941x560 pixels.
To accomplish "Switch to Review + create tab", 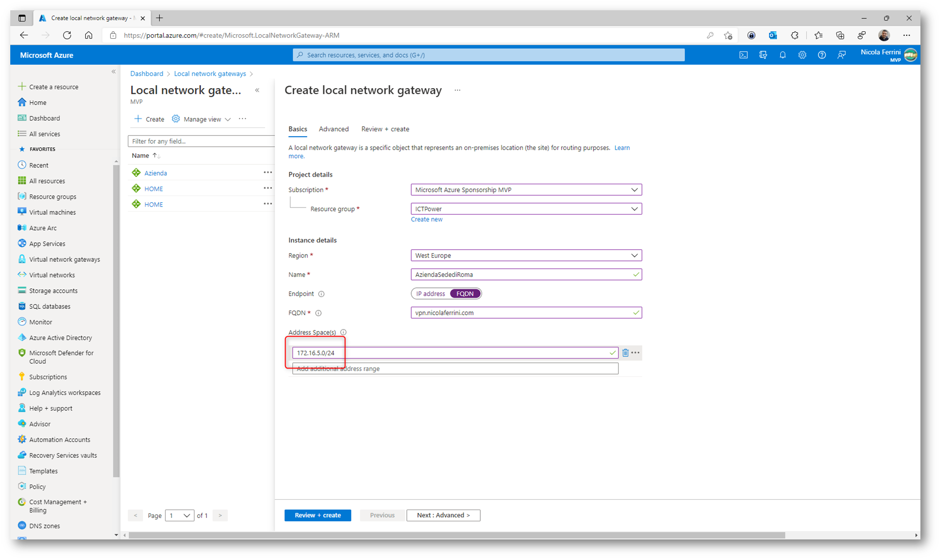I will (385, 129).
